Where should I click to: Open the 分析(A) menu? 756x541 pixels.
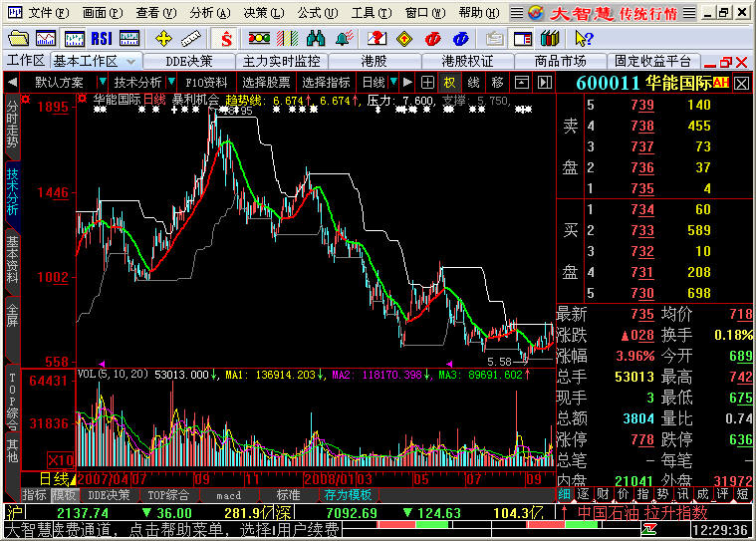(210, 13)
